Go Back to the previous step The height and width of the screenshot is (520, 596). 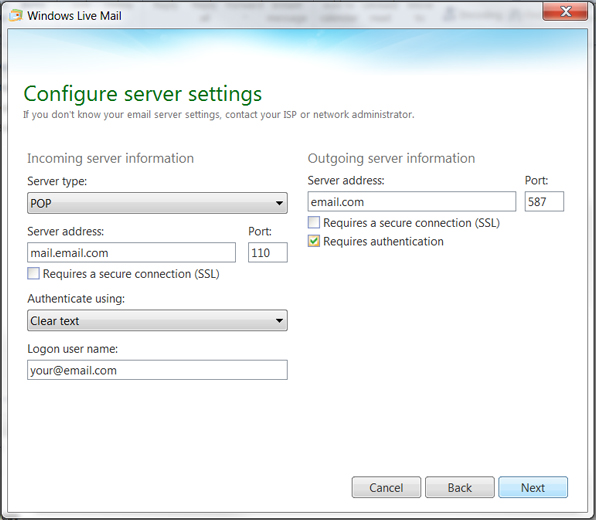coord(460,487)
